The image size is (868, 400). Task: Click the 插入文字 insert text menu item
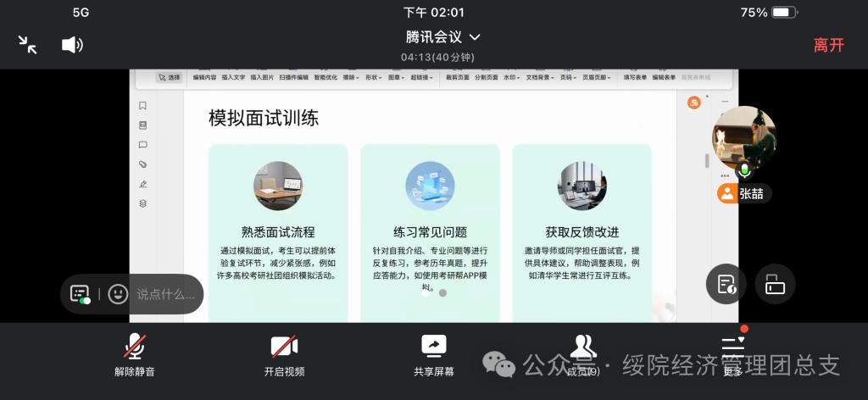coord(233,77)
